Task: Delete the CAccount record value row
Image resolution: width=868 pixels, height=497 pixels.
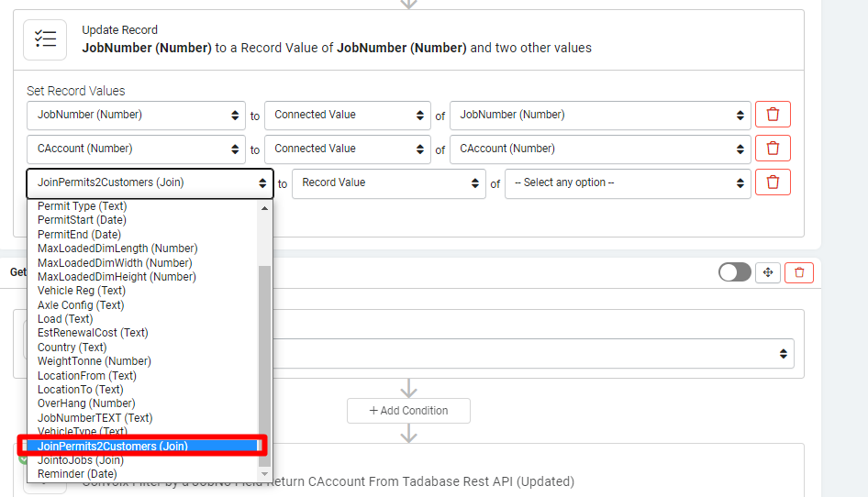Action: pos(773,149)
